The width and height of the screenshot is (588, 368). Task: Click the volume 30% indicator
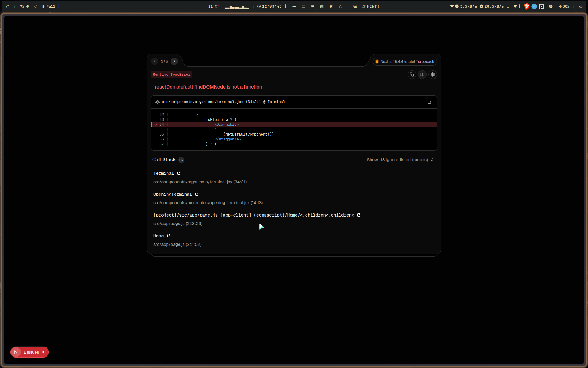tap(564, 6)
